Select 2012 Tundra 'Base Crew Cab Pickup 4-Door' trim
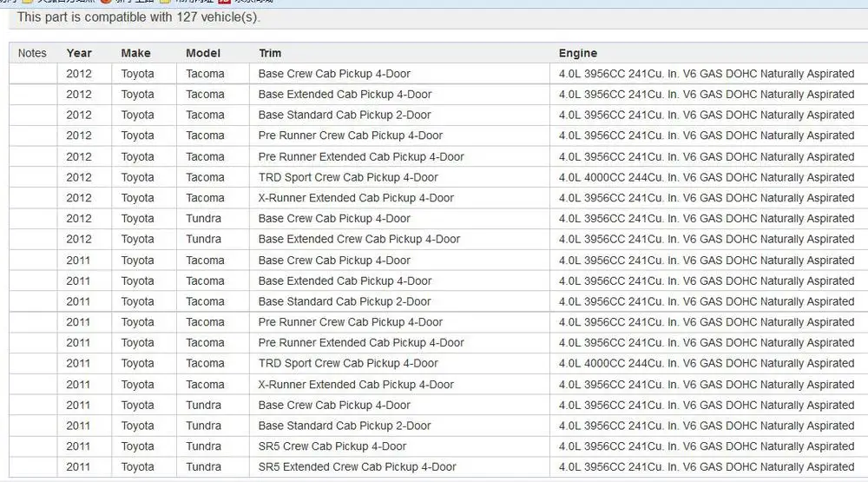The width and height of the screenshot is (868, 482). [334, 218]
